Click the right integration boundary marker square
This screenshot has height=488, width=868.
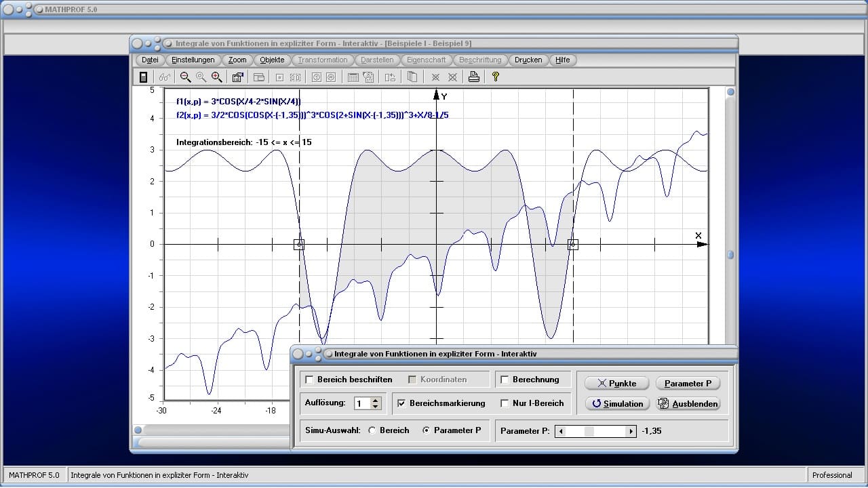(x=573, y=244)
